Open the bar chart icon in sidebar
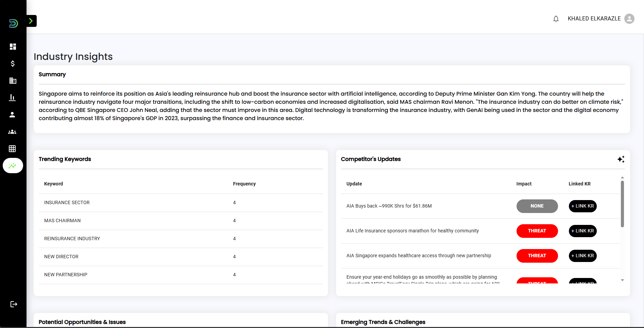This screenshot has height=328, width=644. click(x=12, y=98)
